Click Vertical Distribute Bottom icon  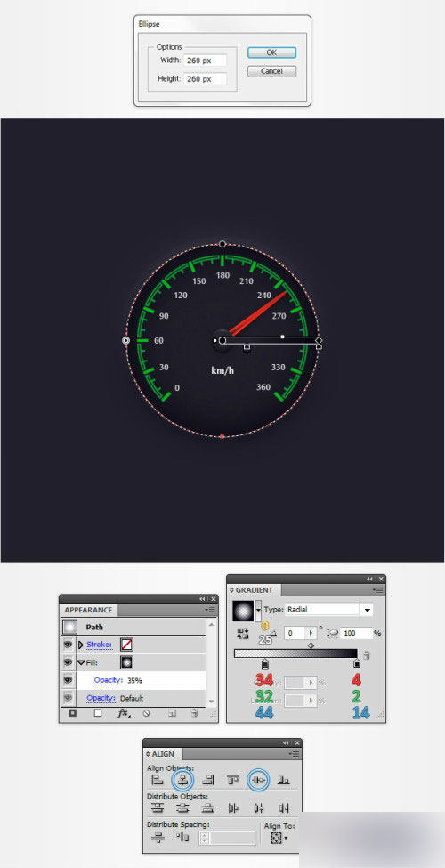tap(208, 808)
